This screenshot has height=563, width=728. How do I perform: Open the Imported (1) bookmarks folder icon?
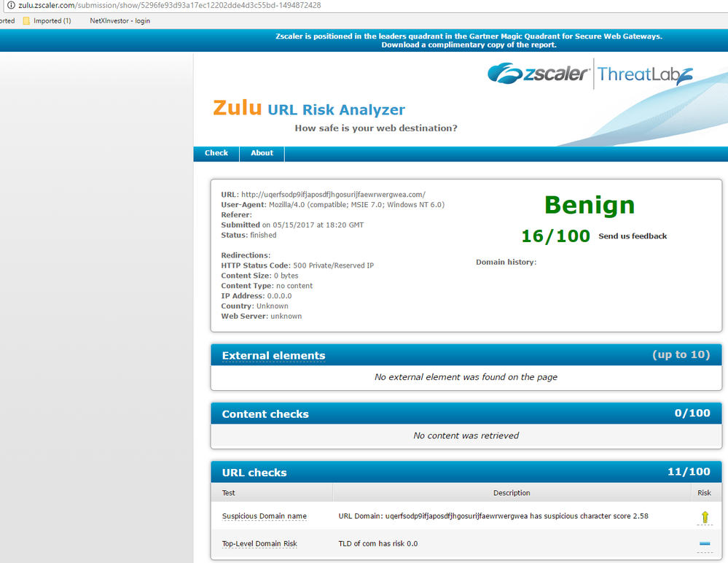[x=26, y=21]
